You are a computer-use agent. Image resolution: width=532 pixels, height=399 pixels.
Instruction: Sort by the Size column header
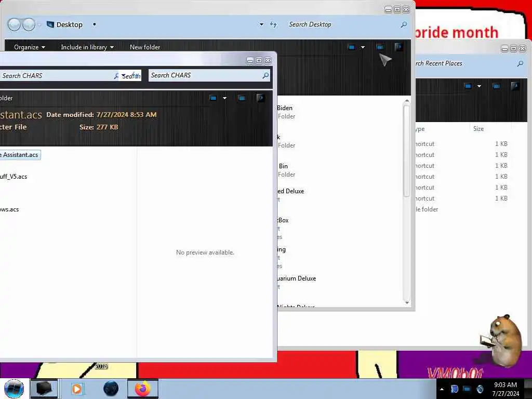coord(478,129)
